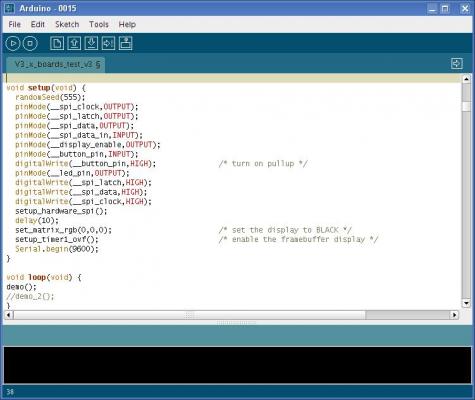
Task: Click the 'delay(10);' line
Action: (x=37, y=221)
